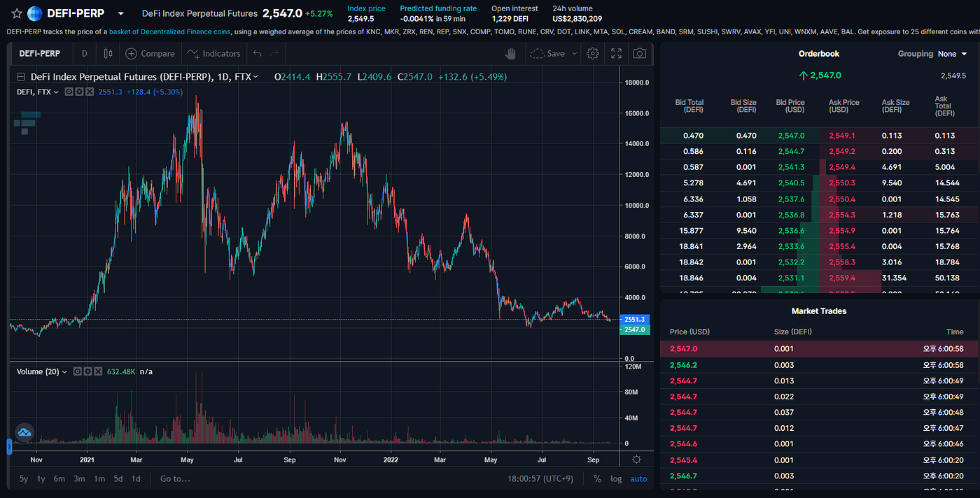The height and width of the screenshot is (498, 980).
Task: Toggle percent scale mode
Action: pos(597,478)
